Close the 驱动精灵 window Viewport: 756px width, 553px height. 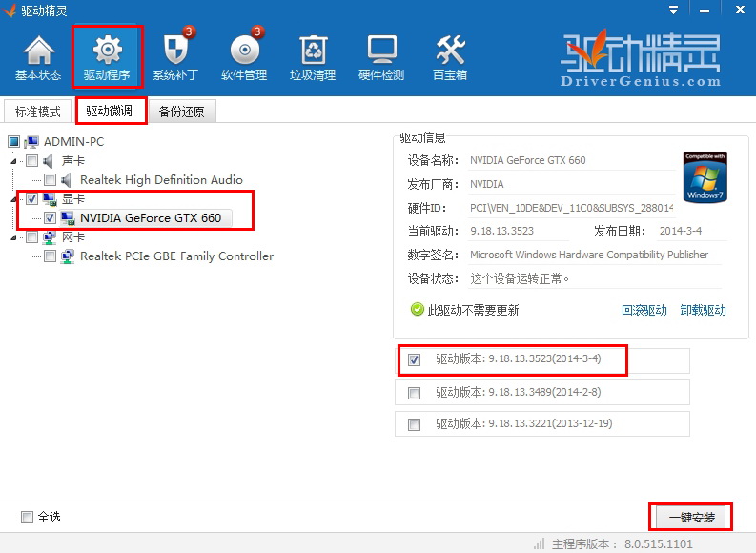click(740, 10)
